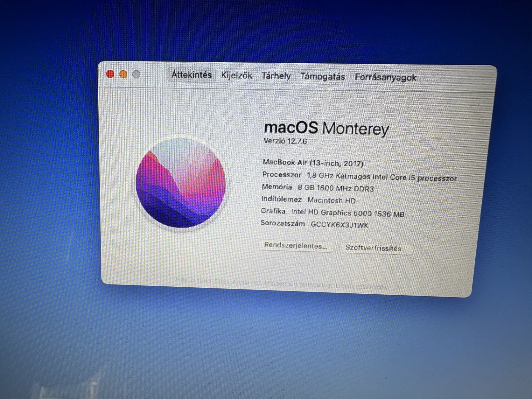Open the Licencszerződés link in the footer
532x399 pixels.
pyautogui.click(x=361, y=286)
